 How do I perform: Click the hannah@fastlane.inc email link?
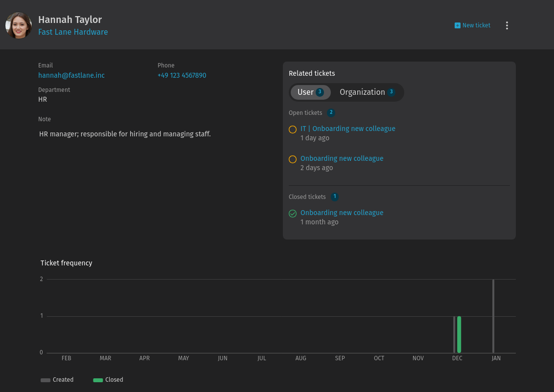[71, 75]
